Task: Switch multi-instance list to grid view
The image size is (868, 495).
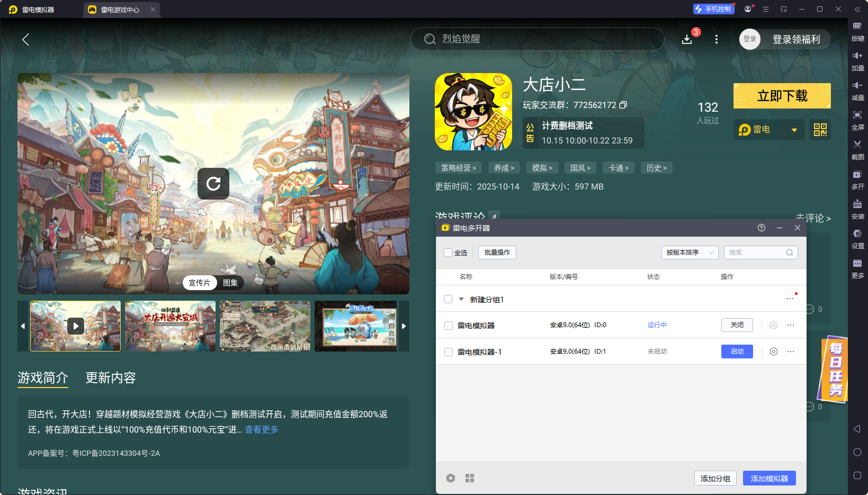Action: [x=470, y=478]
